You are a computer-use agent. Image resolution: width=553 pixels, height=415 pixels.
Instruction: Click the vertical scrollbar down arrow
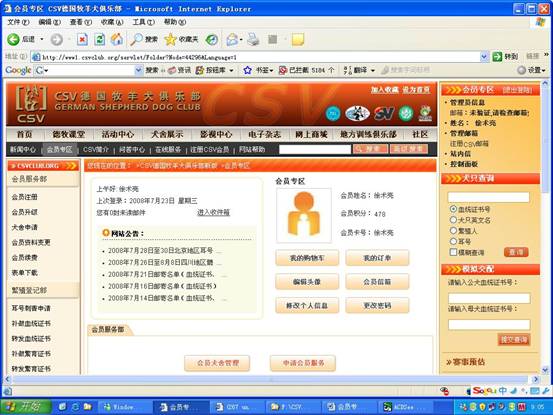[545, 370]
